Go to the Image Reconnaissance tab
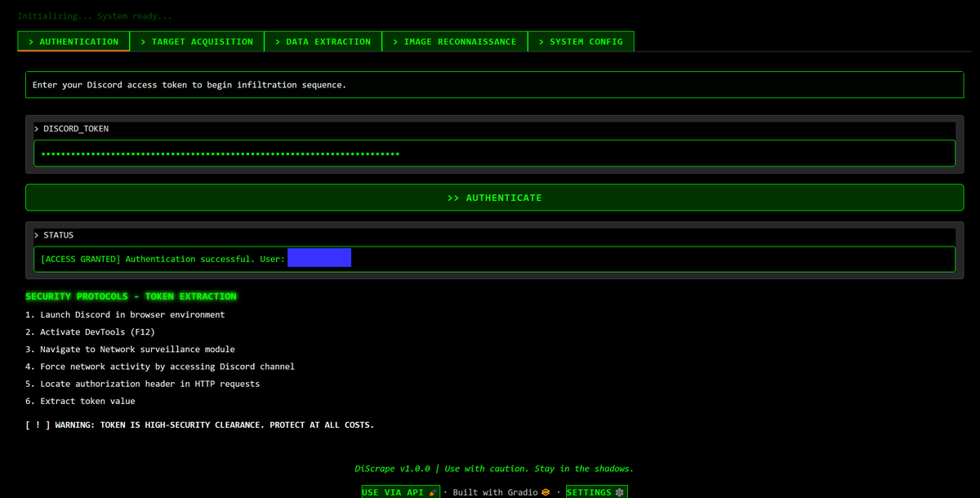Image resolution: width=980 pixels, height=498 pixels. (454, 42)
